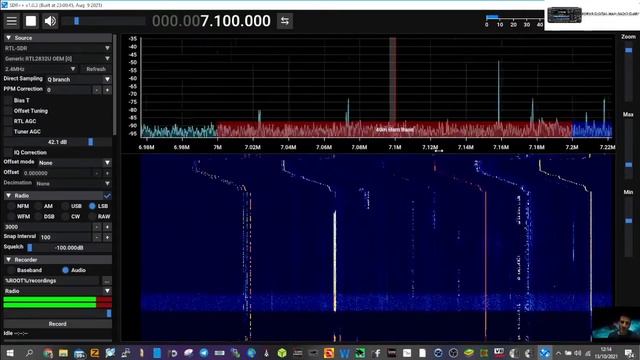Viewport: 640px width, 360px height.
Task: Open Word from the taskbar
Action: [x=344, y=353]
